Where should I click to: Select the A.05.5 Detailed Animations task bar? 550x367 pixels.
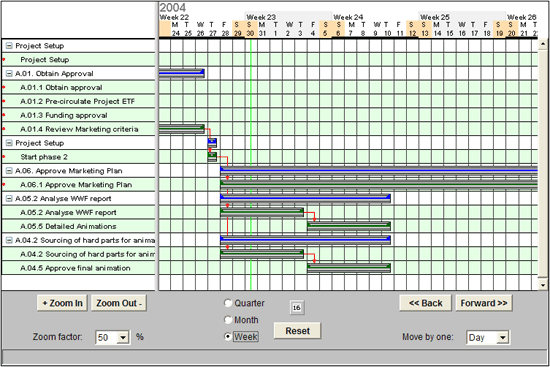[x=349, y=226]
